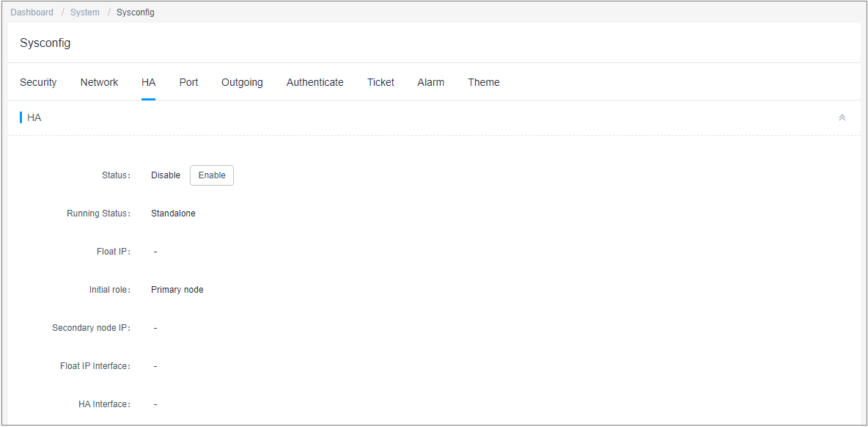Navigate to Dashboard in breadcrumb
868x427 pixels.
[x=32, y=12]
